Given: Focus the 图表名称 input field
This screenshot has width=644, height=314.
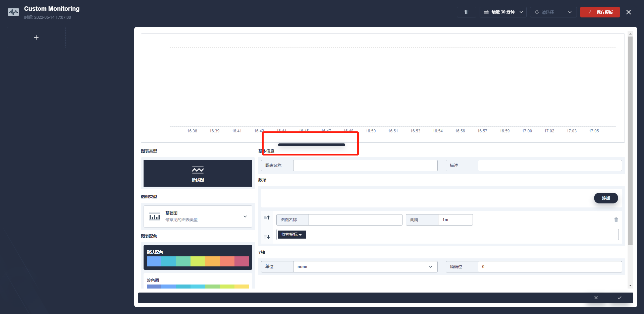Looking at the screenshot, I should pyautogui.click(x=365, y=166).
